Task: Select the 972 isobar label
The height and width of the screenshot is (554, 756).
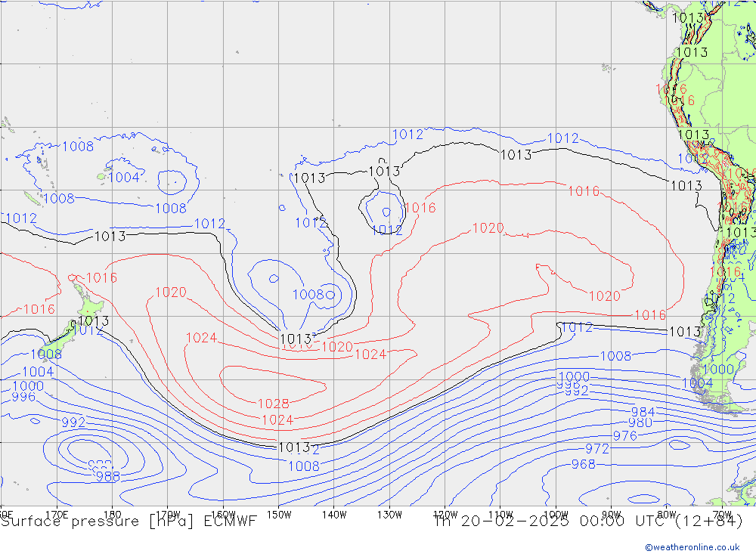Action: tap(597, 449)
